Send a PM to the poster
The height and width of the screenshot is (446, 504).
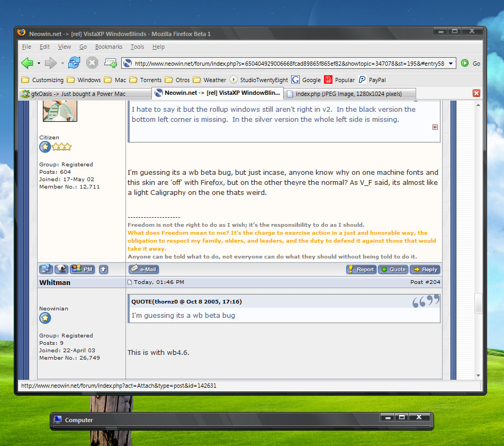83,269
